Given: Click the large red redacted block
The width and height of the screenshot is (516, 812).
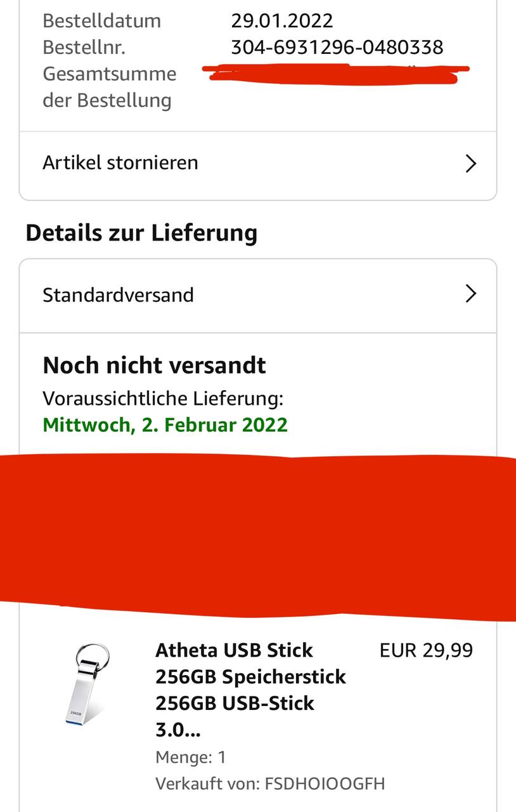Looking at the screenshot, I should click(x=258, y=536).
